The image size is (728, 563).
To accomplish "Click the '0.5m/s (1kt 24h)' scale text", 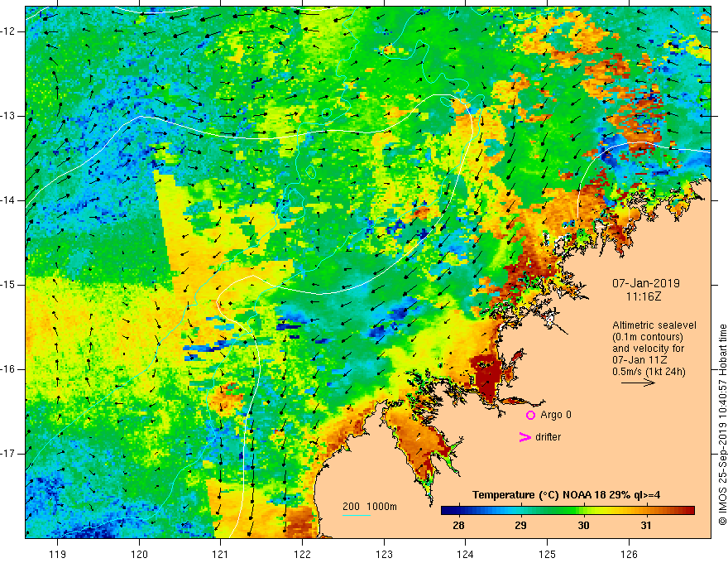I will click(x=649, y=372).
